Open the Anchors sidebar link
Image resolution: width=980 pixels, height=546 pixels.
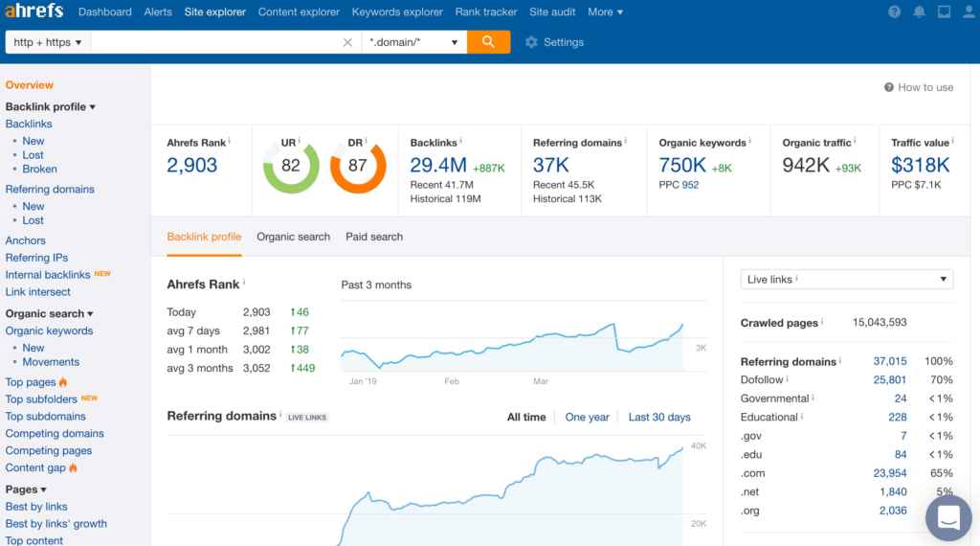pyautogui.click(x=26, y=240)
